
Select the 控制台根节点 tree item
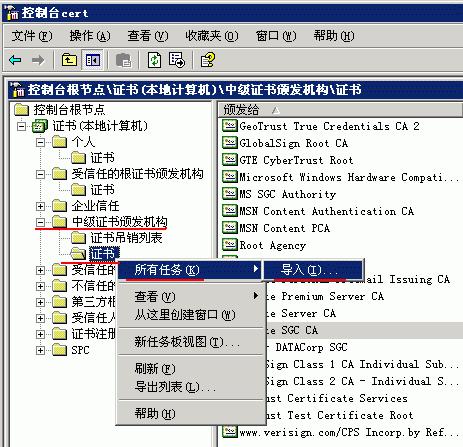point(69,110)
